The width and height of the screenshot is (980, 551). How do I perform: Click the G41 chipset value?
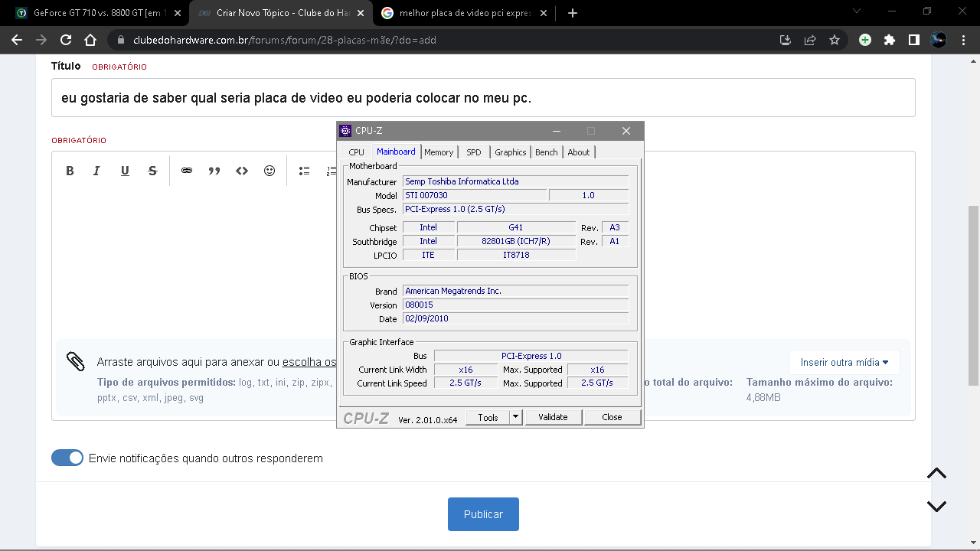516,227
